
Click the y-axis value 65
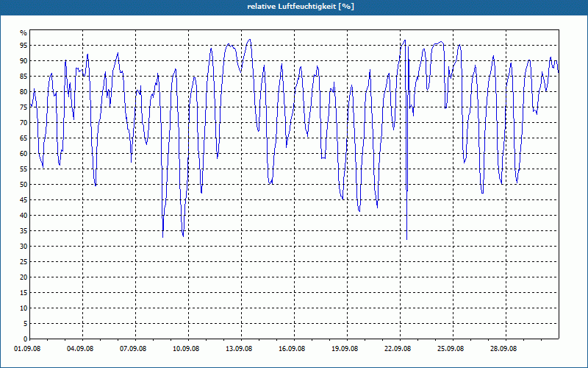point(24,138)
